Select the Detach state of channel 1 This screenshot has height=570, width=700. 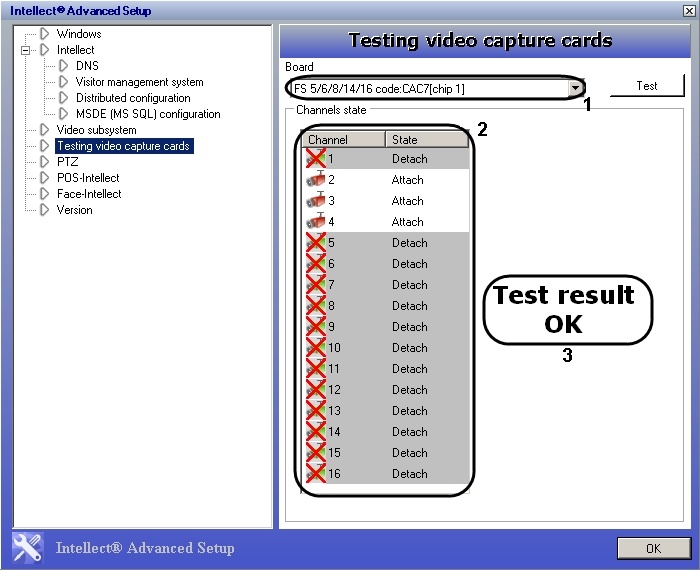[410, 159]
